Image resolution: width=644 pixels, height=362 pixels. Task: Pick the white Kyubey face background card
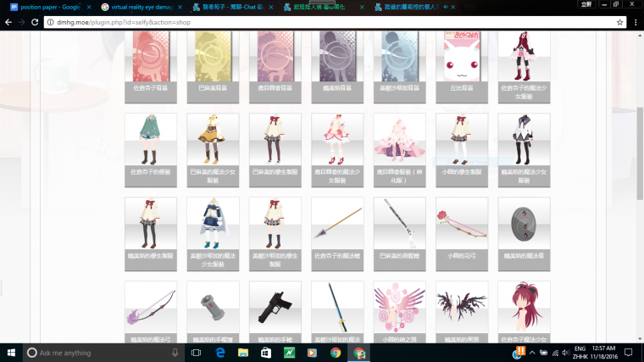coord(462,67)
